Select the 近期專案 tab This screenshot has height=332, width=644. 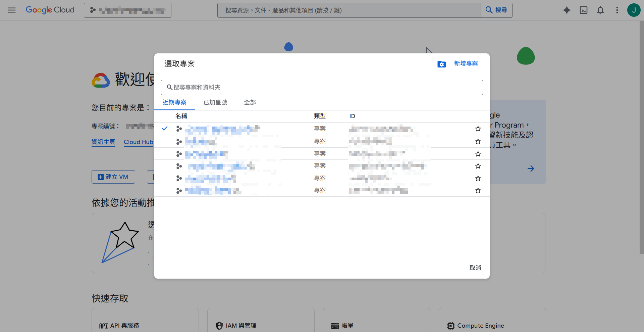[174, 102]
